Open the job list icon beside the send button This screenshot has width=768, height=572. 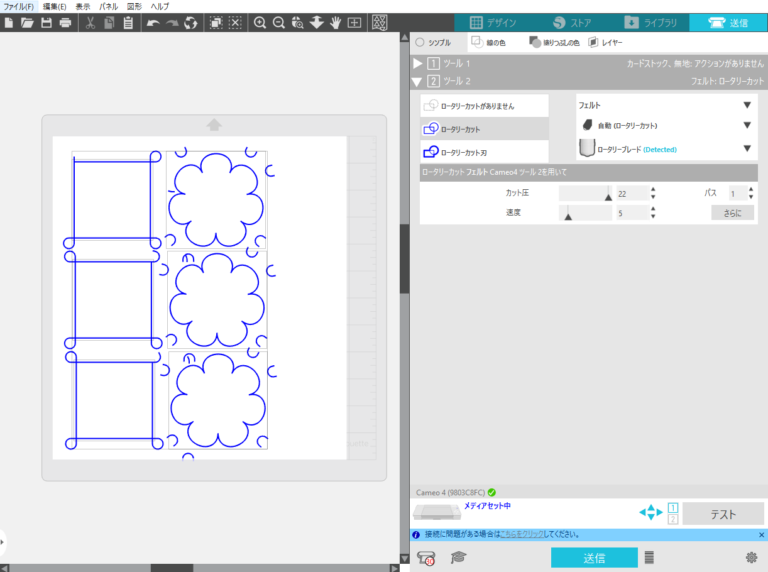coord(649,557)
